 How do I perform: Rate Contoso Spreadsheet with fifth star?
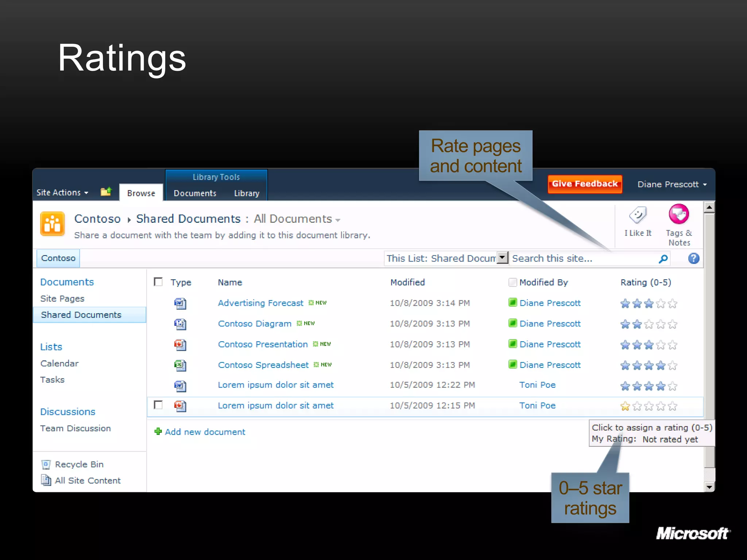pos(673,366)
